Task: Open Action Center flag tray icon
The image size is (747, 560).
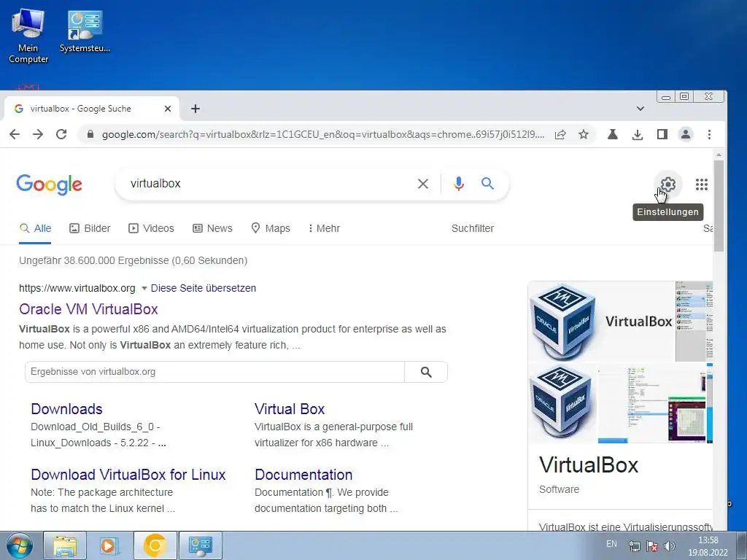Action: point(652,546)
